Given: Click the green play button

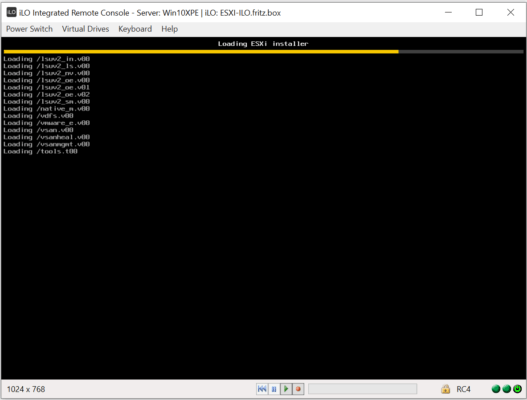Looking at the screenshot, I should [x=286, y=389].
